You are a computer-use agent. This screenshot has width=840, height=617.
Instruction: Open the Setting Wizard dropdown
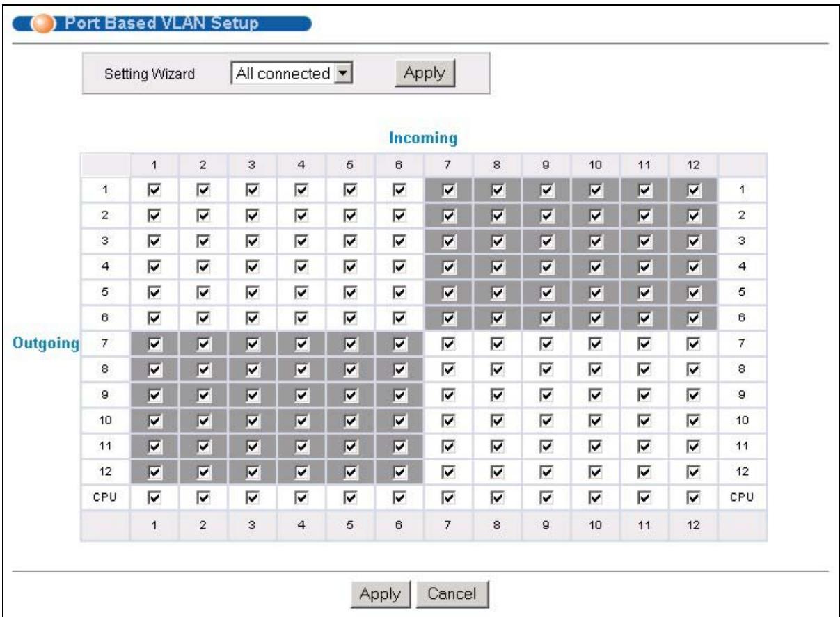pyautogui.click(x=291, y=74)
